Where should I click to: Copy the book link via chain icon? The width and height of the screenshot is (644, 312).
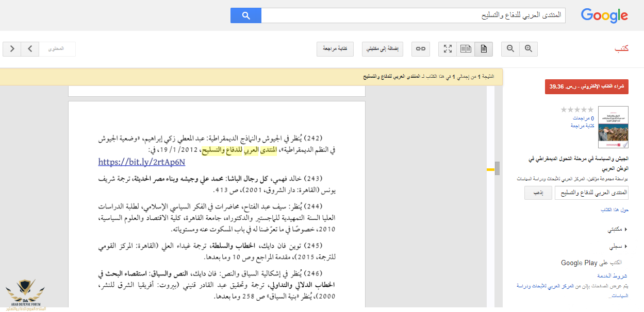point(421,49)
